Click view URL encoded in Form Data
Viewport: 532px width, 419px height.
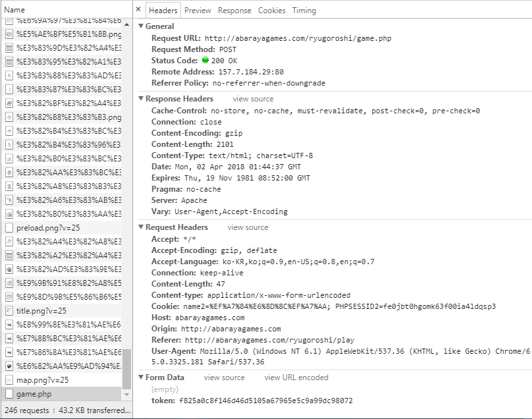(x=296, y=377)
